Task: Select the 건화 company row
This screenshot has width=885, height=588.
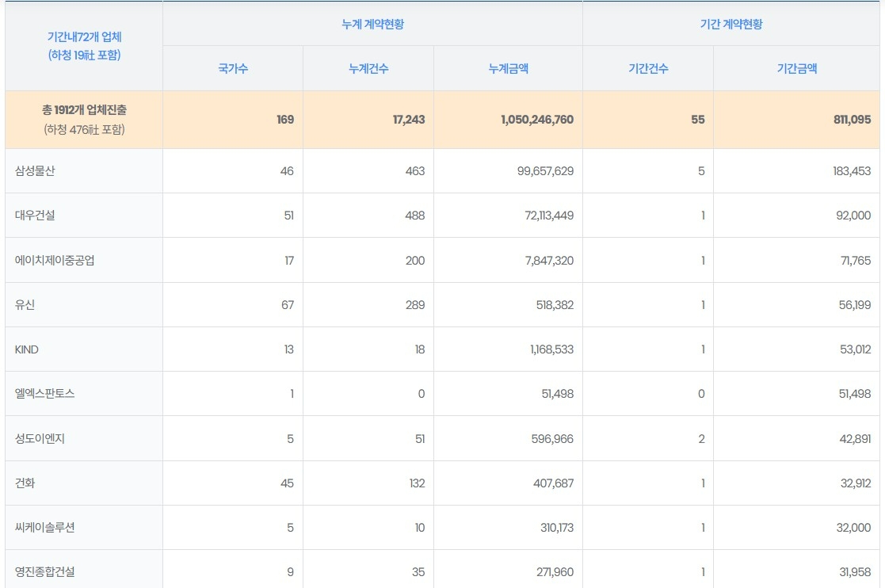Action: tap(25, 483)
